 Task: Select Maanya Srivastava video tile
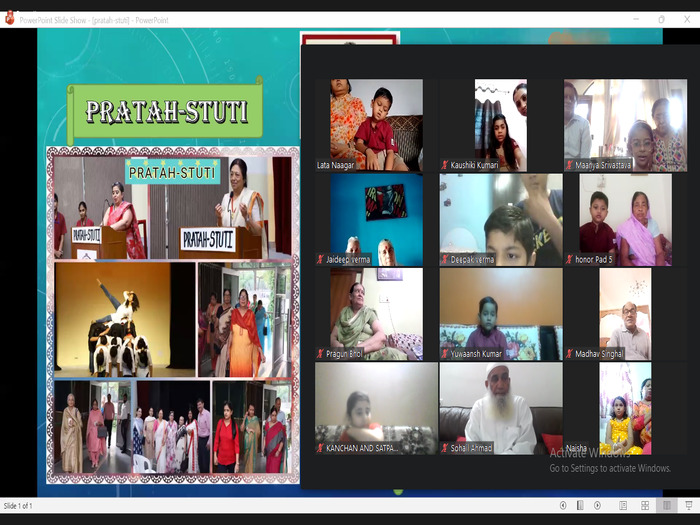625,125
